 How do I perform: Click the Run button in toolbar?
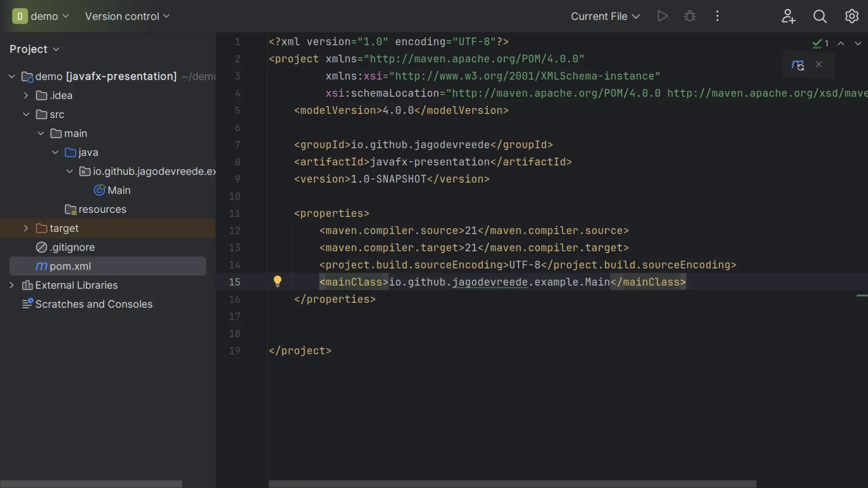pos(662,16)
